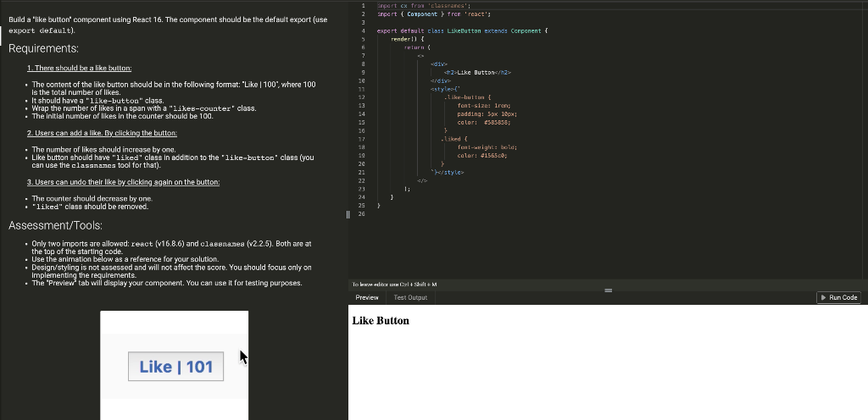
Task: Click 'initial number of likes ... should be 100' bullet
Action: coord(122,116)
